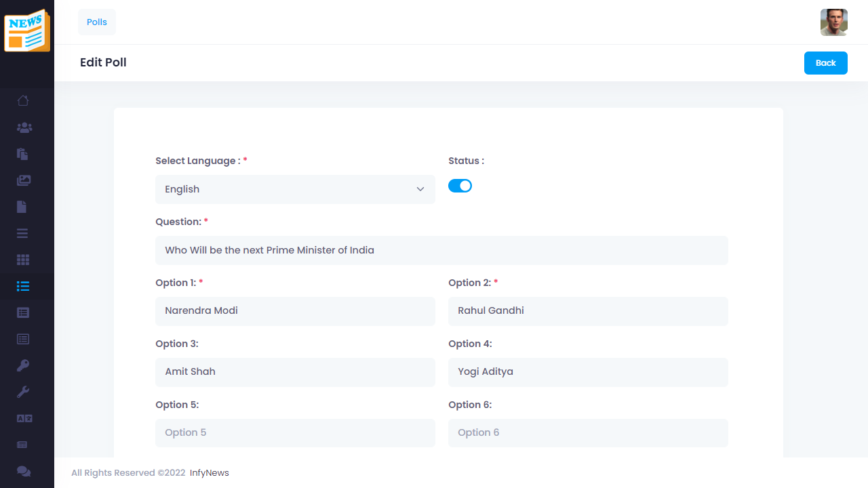Click the InfyNews footer link
Image resolution: width=868 pixels, height=488 pixels.
pyautogui.click(x=209, y=473)
